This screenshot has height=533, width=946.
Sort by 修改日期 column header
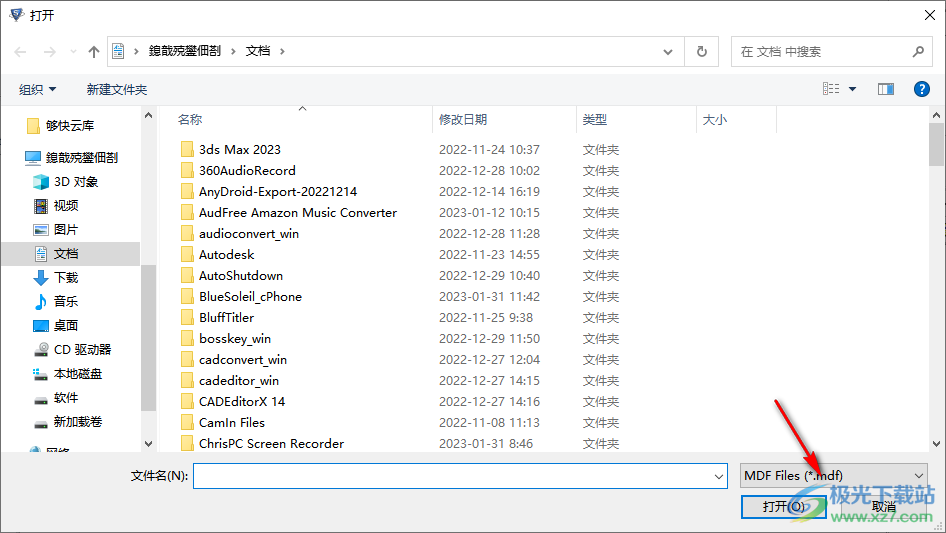[463, 120]
